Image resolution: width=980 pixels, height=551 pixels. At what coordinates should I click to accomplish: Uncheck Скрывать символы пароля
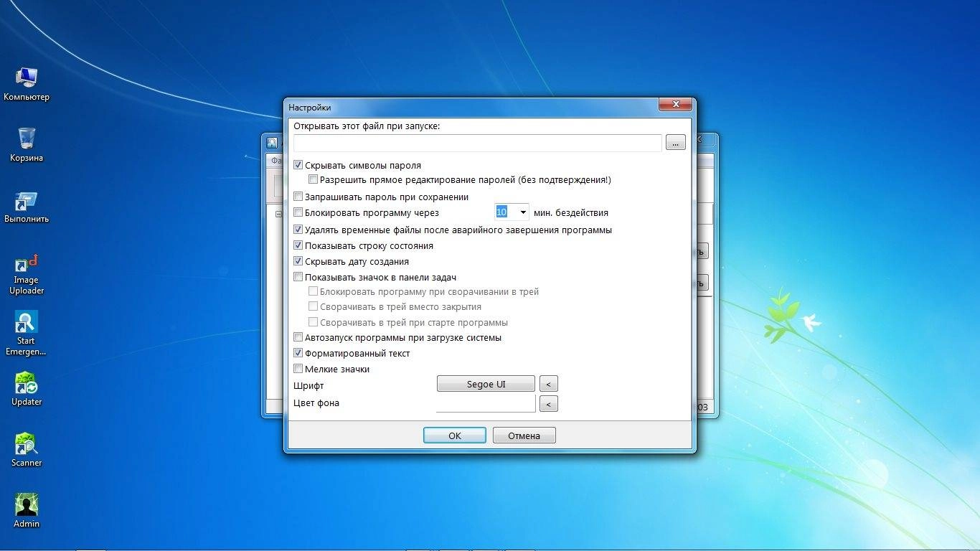pyautogui.click(x=298, y=165)
